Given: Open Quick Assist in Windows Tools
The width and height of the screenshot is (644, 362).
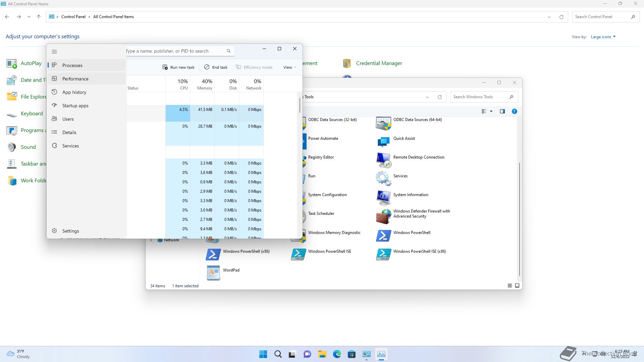Looking at the screenshot, I should pos(396,142).
